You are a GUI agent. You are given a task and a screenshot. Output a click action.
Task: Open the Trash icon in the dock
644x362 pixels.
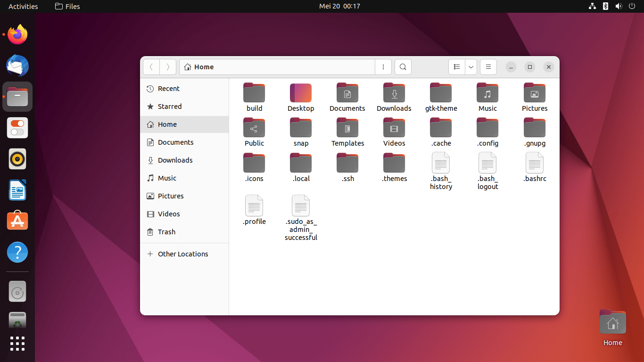17,321
